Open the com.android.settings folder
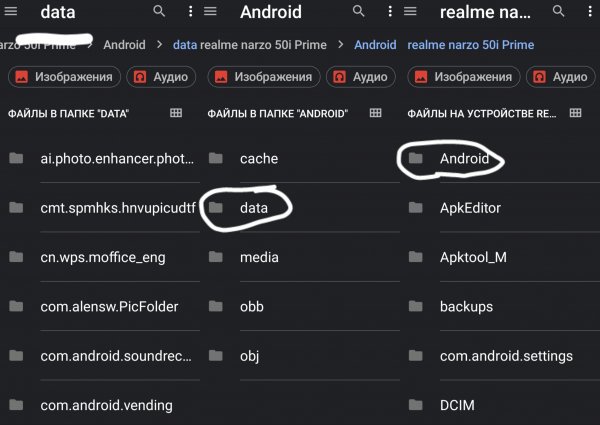 pyautogui.click(x=501, y=356)
